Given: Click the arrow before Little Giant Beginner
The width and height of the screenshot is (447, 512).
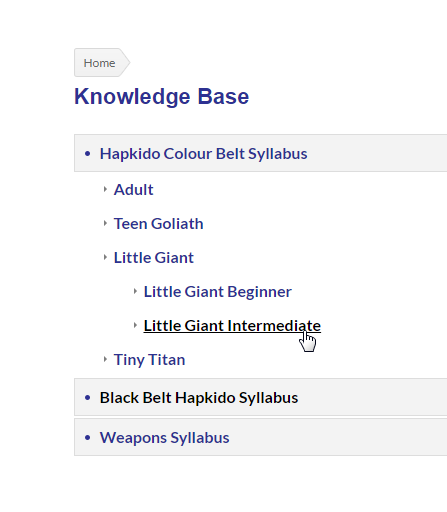Looking at the screenshot, I should 135,291.
